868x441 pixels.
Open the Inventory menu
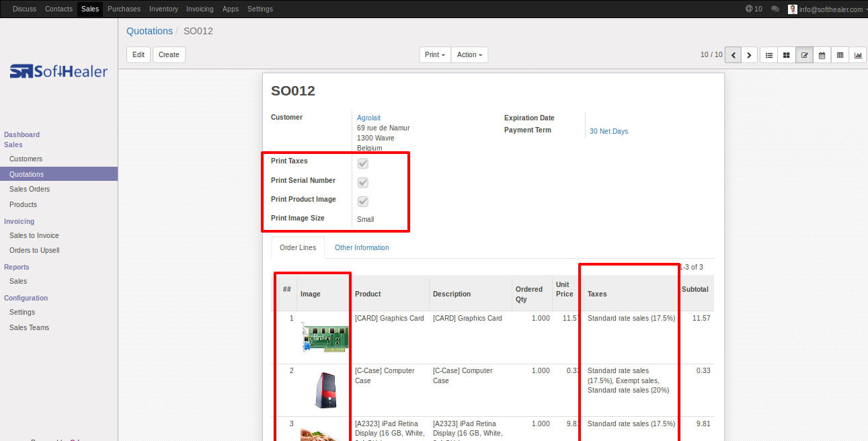[164, 9]
